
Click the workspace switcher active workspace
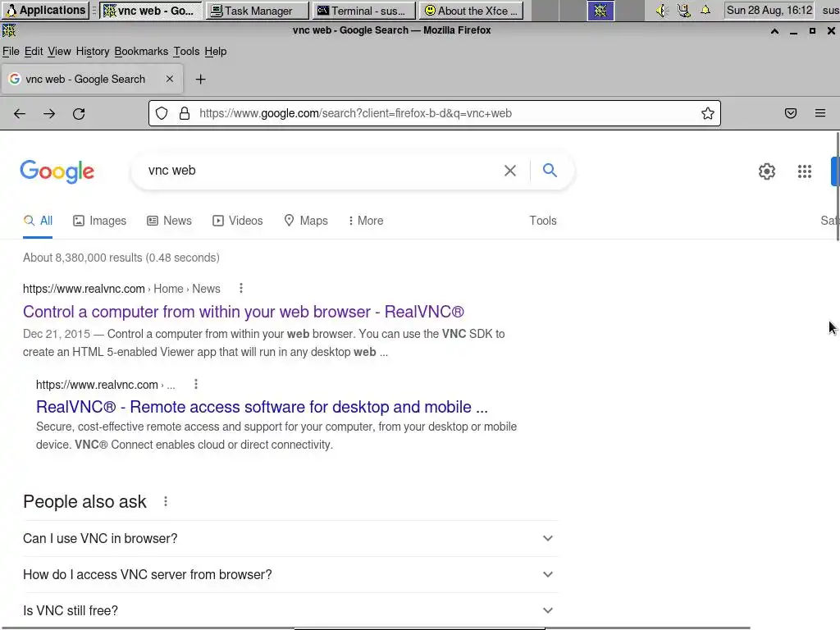[600, 11]
